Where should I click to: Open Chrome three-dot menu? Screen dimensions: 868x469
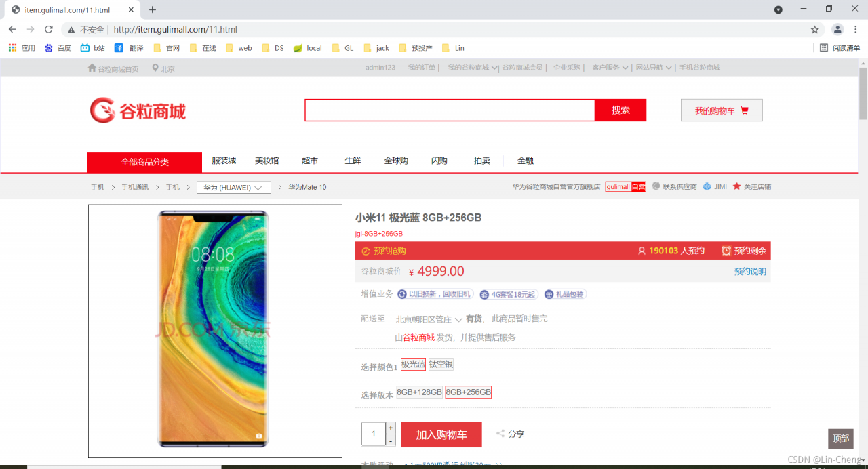[856, 29]
